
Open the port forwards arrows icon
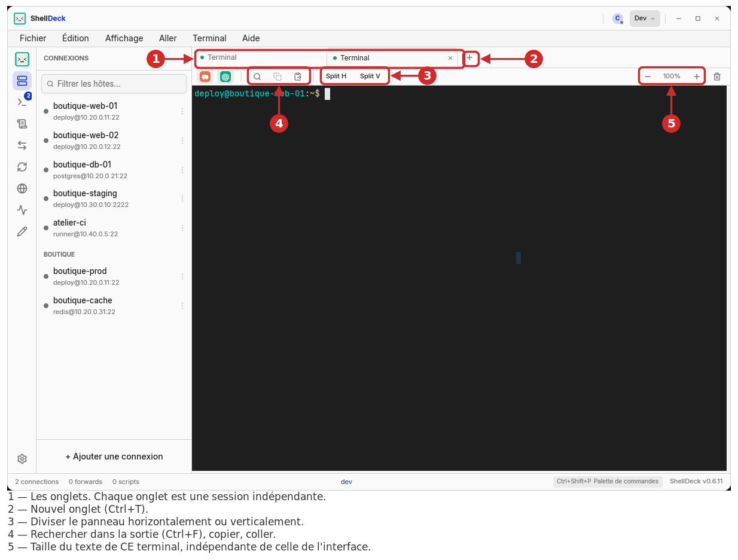click(22, 145)
